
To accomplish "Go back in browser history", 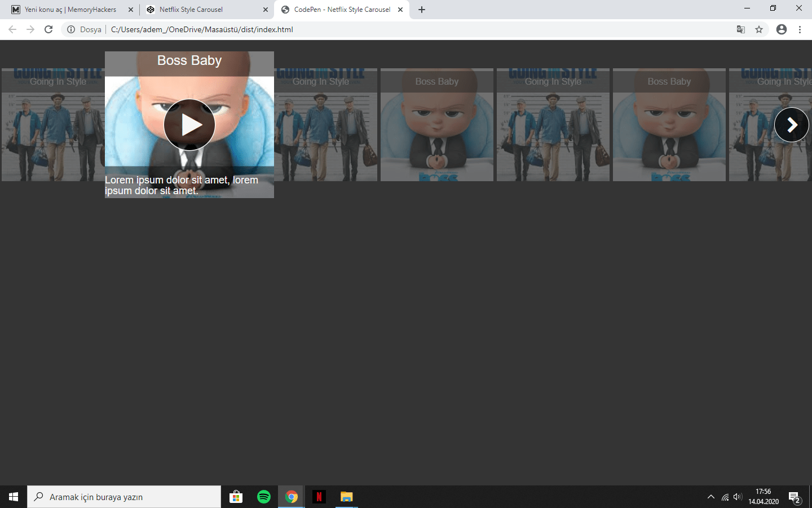I will point(12,29).
